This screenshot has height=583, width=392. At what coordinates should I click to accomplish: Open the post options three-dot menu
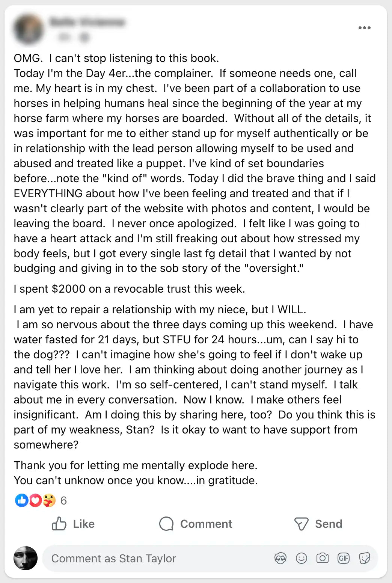tap(364, 28)
